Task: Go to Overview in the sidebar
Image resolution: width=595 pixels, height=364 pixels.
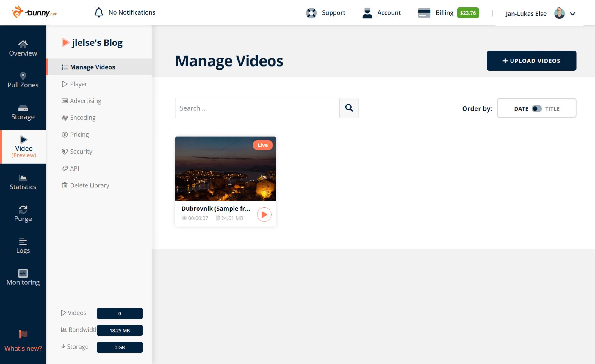Action: [x=23, y=48]
